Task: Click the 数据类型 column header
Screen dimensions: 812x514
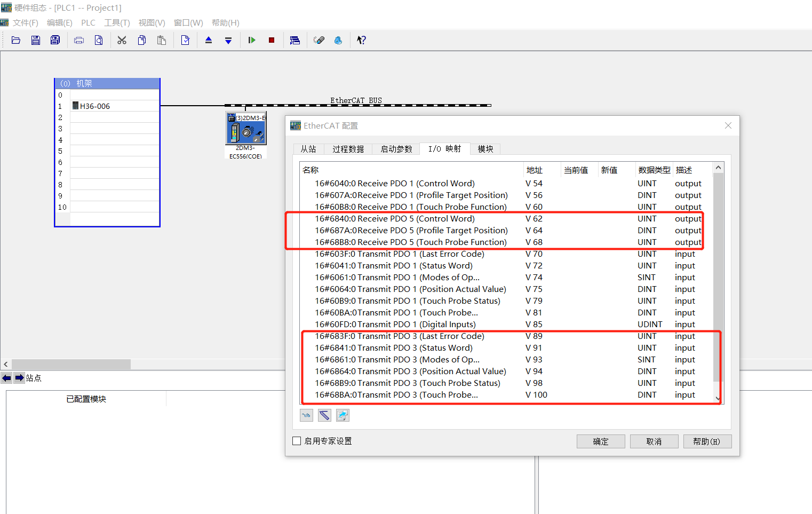Action: [654, 170]
